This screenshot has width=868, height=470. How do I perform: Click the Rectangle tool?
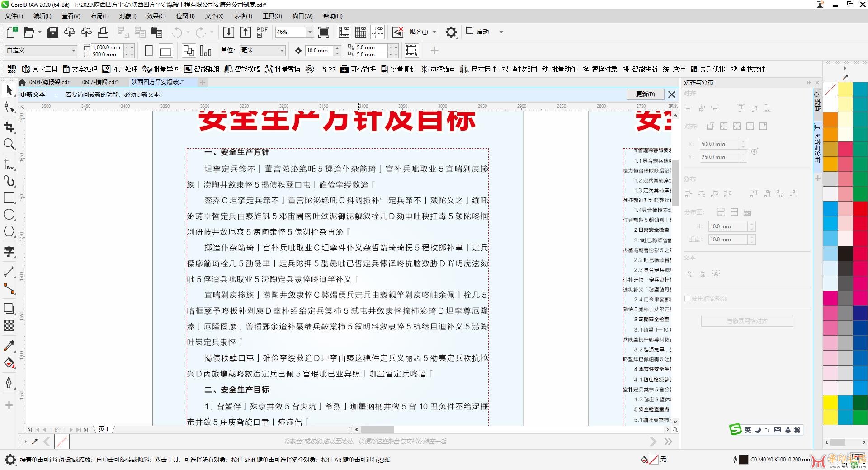(9, 197)
